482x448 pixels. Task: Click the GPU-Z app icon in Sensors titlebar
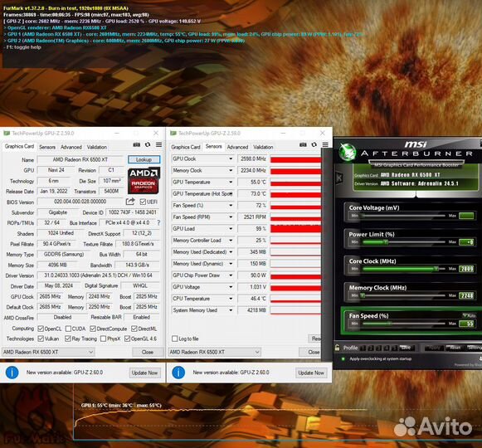click(x=173, y=133)
